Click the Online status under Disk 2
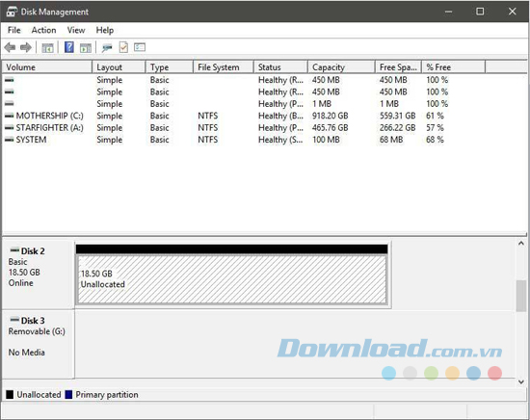The height and width of the screenshot is (420, 530). pos(21,283)
